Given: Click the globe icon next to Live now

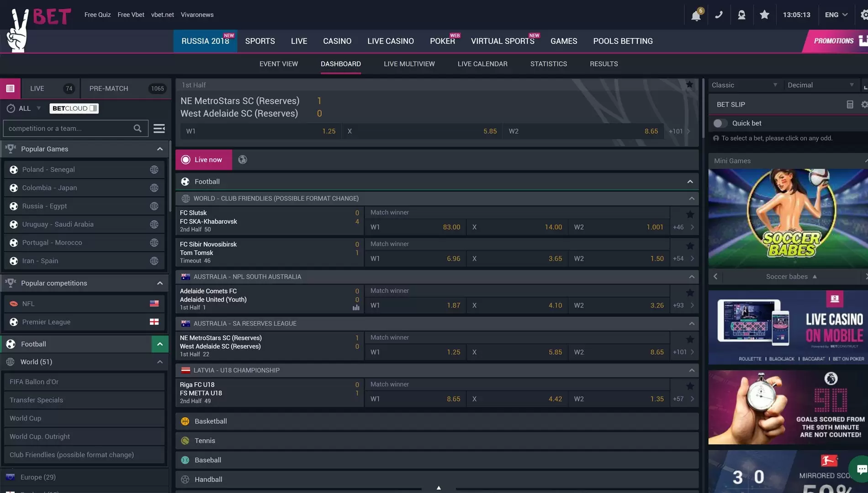Looking at the screenshot, I should pyautogui.click(x=243, y=159).
